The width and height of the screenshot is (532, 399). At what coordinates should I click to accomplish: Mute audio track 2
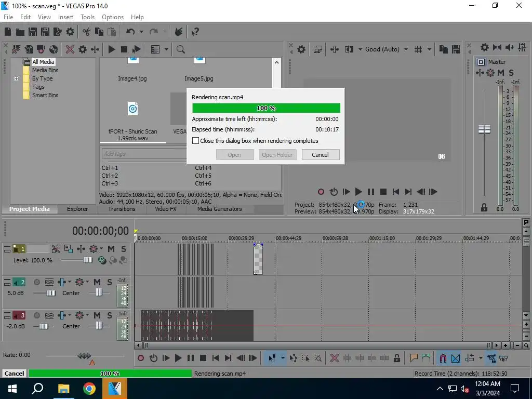[x=97, y=282]
